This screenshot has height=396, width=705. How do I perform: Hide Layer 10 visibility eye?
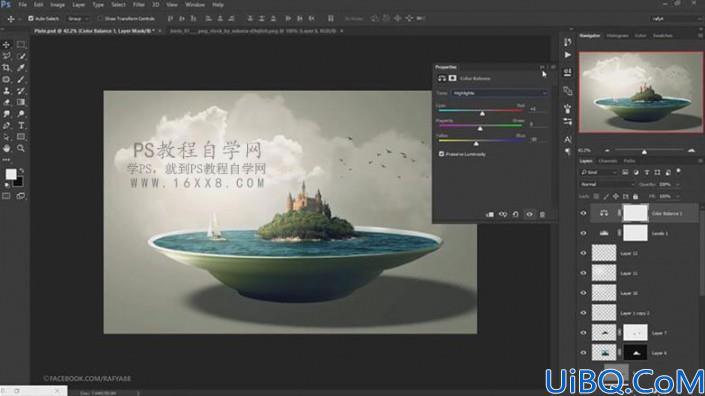[583, 293]
